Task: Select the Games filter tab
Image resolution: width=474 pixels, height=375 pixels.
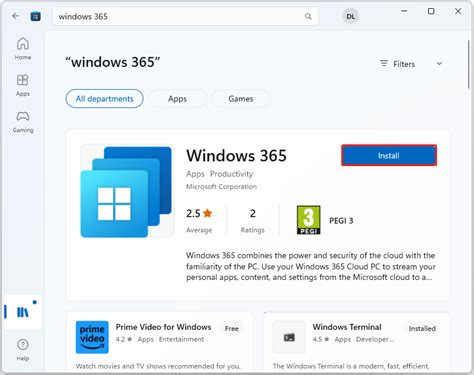Action: point(241,99)
